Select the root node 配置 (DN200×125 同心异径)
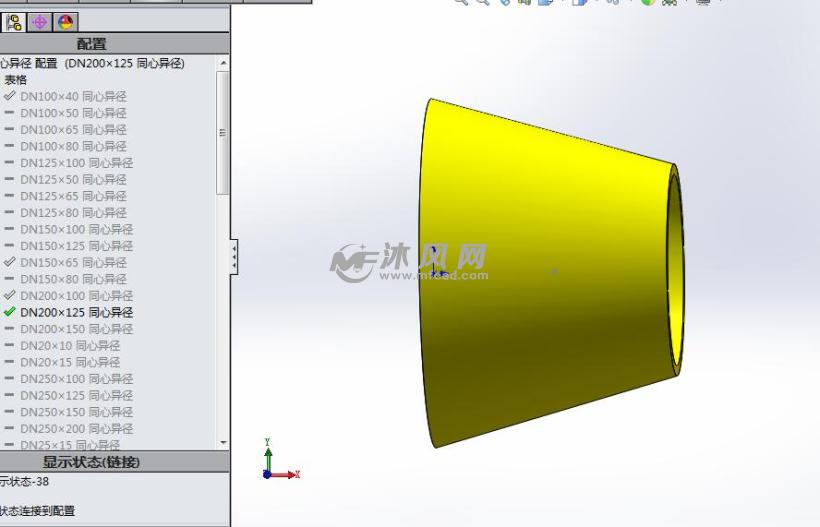The height and width of the screenshot is (527, 820). coord(93,63)
